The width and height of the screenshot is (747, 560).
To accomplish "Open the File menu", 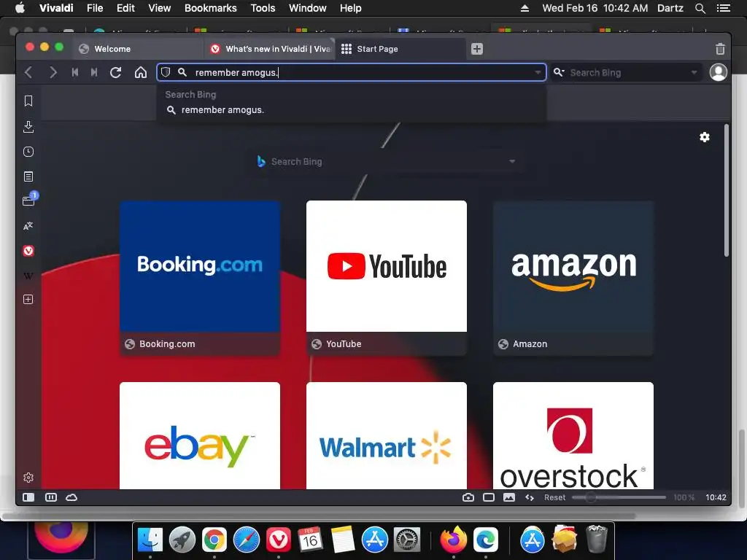I will tap(95, 8).
